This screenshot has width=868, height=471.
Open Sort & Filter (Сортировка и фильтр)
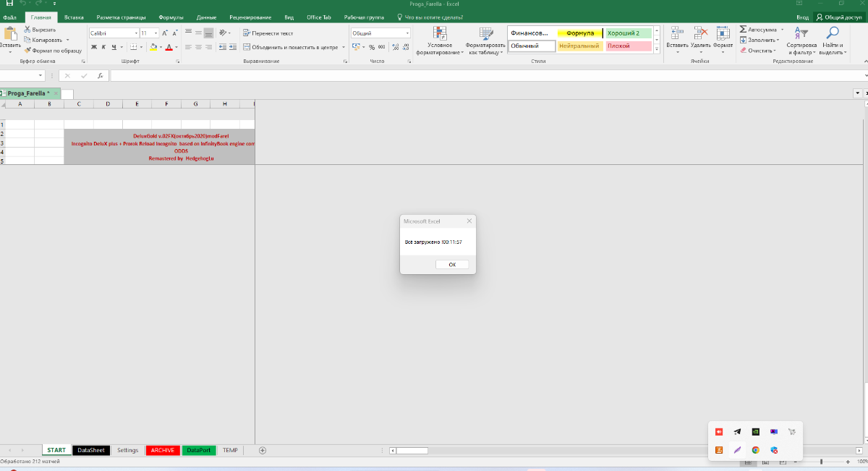[801, 41]
